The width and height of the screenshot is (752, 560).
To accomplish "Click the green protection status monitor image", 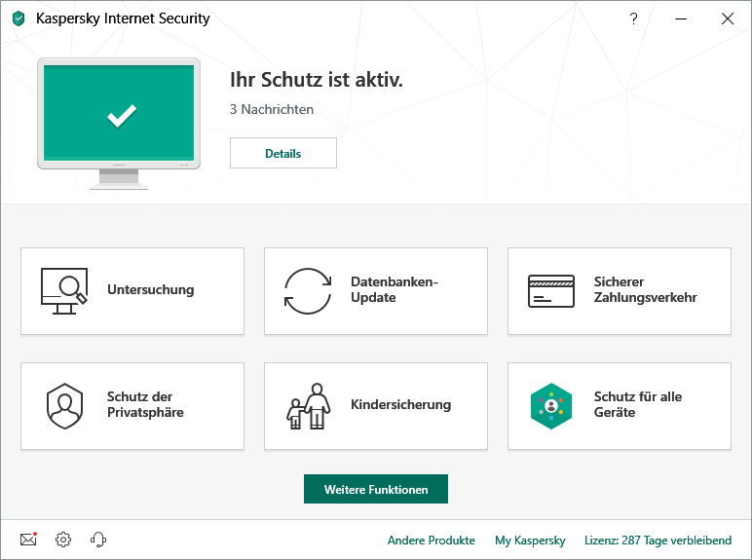I will pyautogui.click(x=120, y=116).
